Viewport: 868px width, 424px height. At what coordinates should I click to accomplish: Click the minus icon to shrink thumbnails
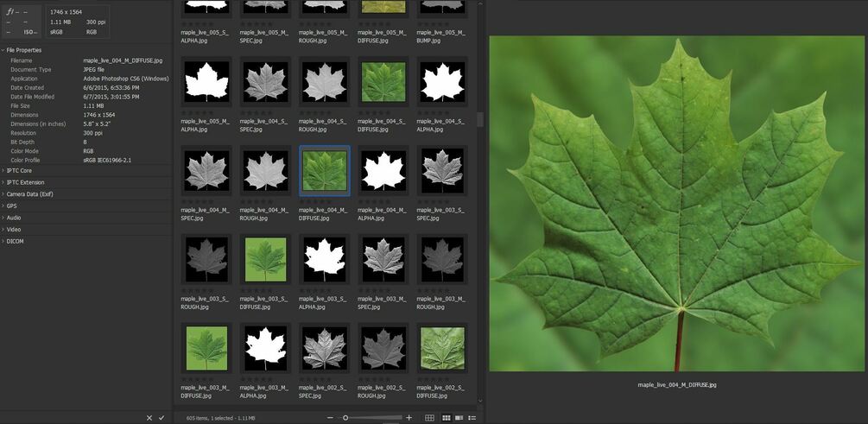331,418
